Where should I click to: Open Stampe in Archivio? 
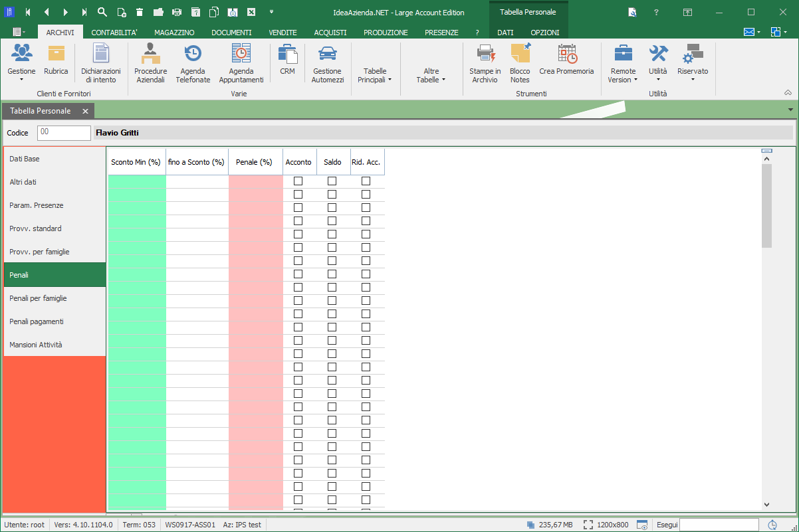[x=485, y=64]
